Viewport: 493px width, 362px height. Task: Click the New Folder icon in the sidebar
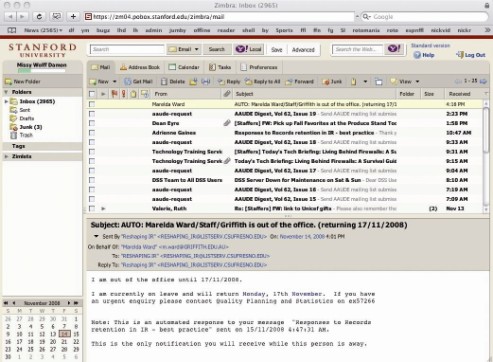coord(8,81)
